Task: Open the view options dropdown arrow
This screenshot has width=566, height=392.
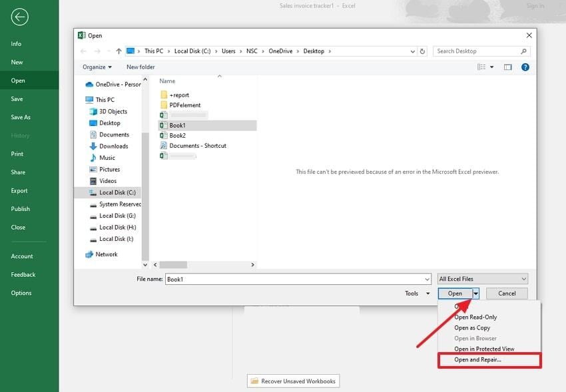Action: pos(491,67)
